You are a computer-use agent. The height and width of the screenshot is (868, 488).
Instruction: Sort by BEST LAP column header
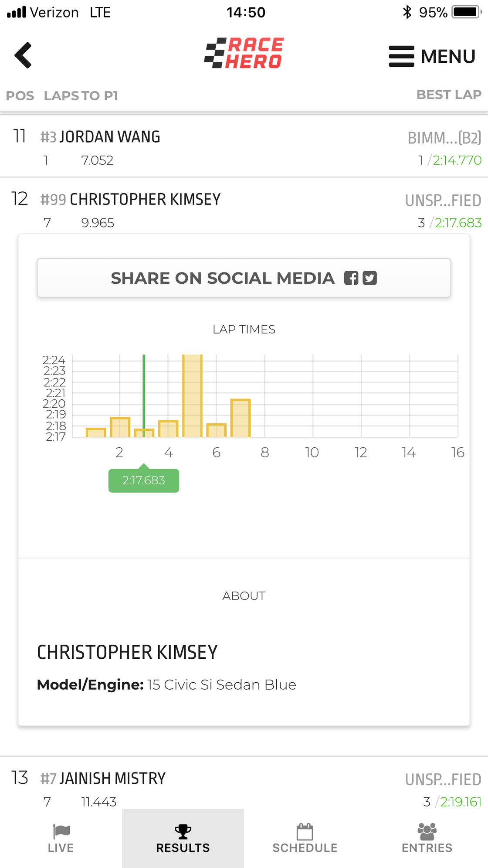[449, 95]
